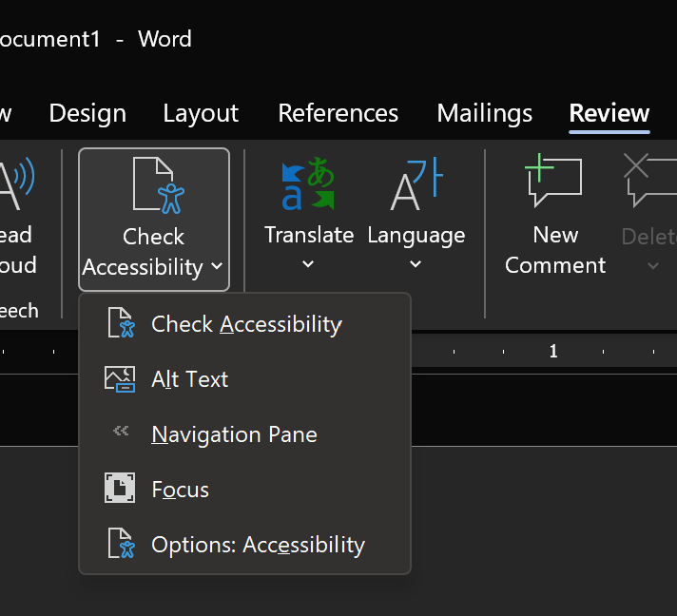Click the New Comment icon
Image resolution: width=677 pixels, height=616 pixels.
553,181
